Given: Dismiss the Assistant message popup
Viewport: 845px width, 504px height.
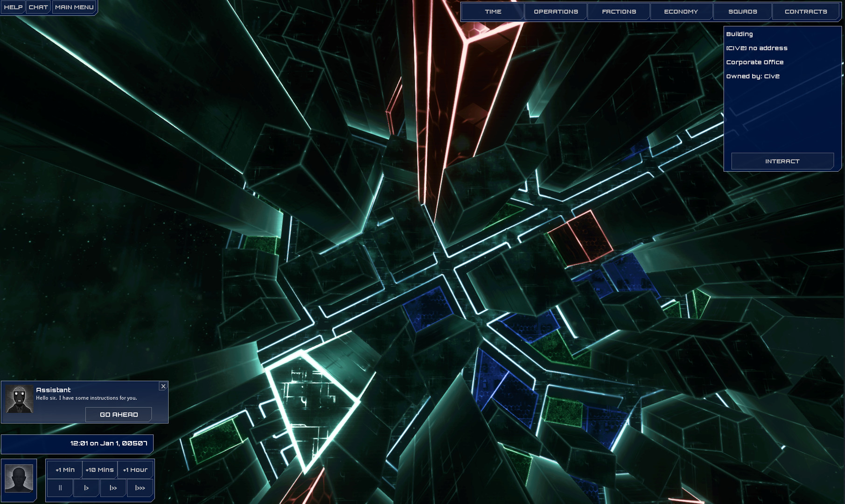Looking at the screenshot, I should 163,386.
